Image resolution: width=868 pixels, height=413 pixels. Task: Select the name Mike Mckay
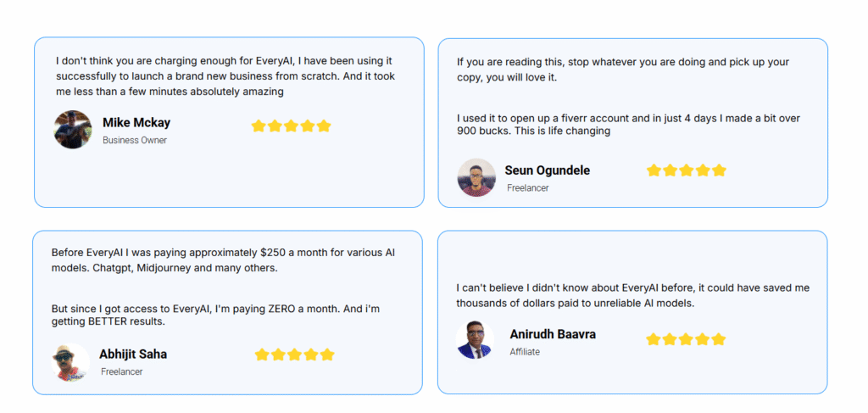coord(136,123)
